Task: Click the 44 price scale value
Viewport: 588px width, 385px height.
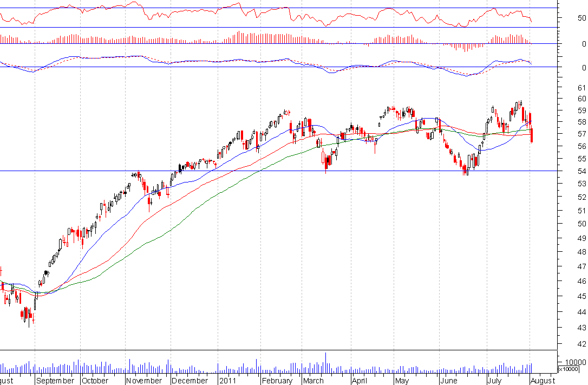Action: 582,312
